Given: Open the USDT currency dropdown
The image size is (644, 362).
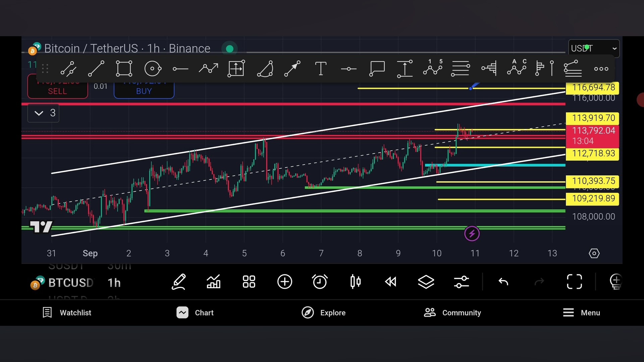Looking at the screenshot, I should click(x=594, y=48).
